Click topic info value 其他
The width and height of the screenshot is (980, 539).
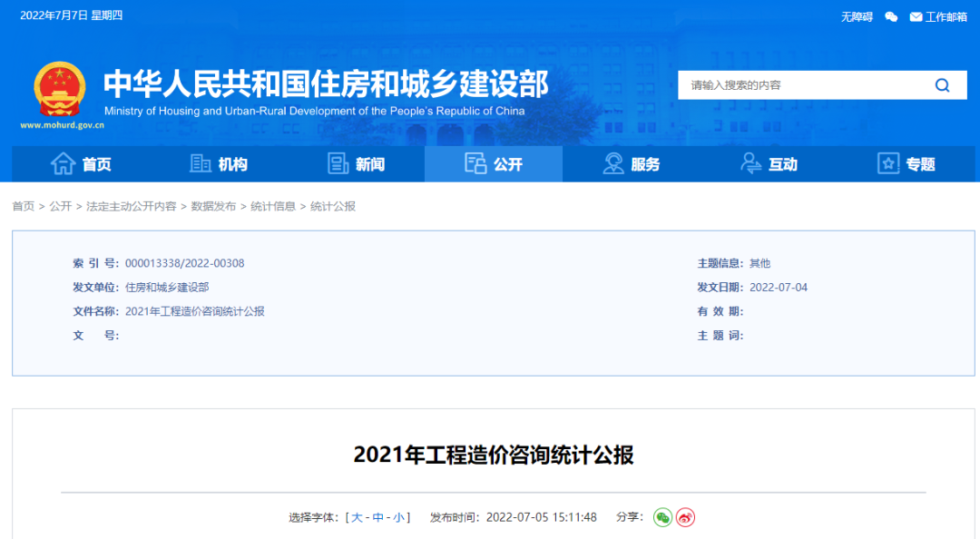click(760, 263)
